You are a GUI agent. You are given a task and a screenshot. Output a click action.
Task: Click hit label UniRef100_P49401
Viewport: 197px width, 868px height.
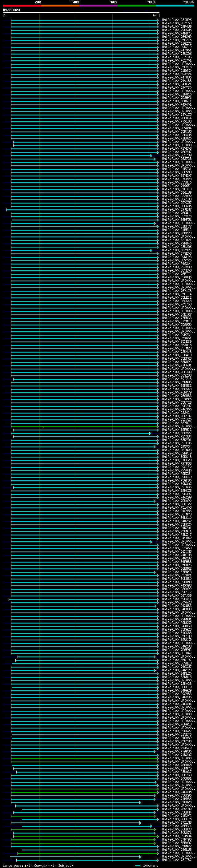pos(176,104)
